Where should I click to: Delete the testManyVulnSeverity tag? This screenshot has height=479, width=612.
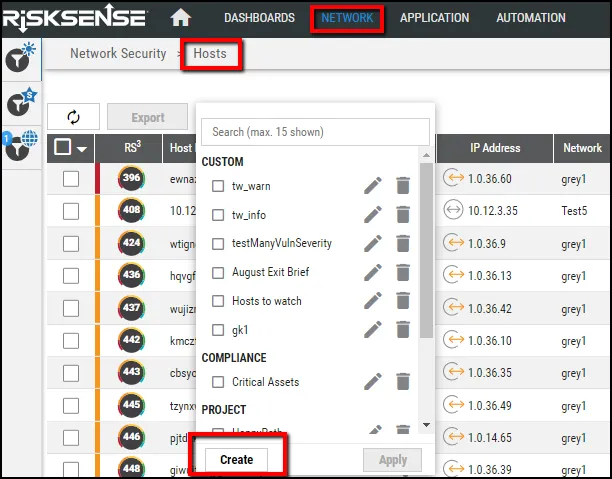[x=403, y=243]
